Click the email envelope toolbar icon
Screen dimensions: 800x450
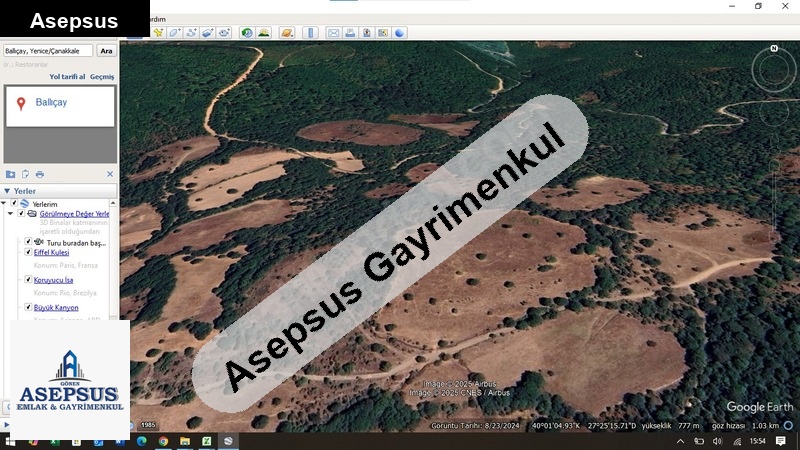(x=334, y=33)
